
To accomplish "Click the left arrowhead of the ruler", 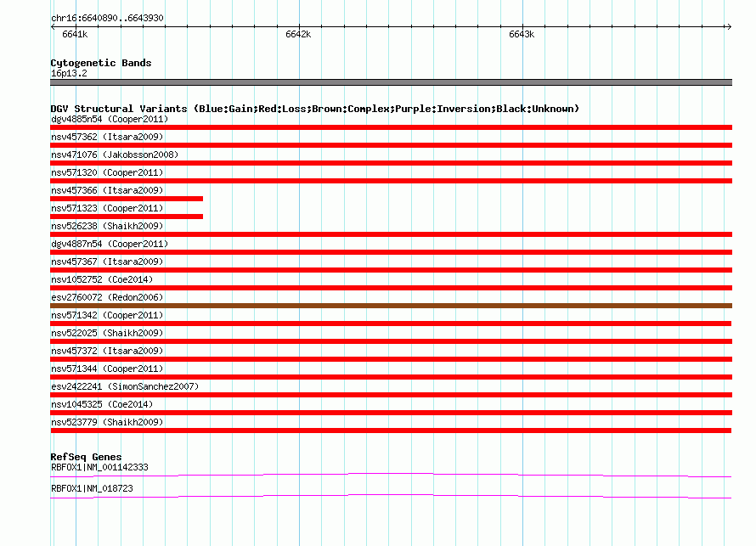I will click(x=53, y=26).
